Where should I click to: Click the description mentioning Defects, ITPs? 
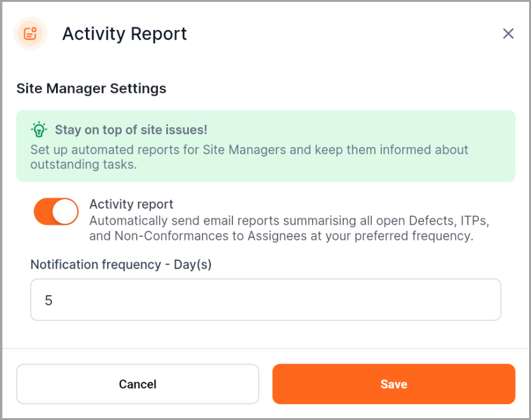289,228
